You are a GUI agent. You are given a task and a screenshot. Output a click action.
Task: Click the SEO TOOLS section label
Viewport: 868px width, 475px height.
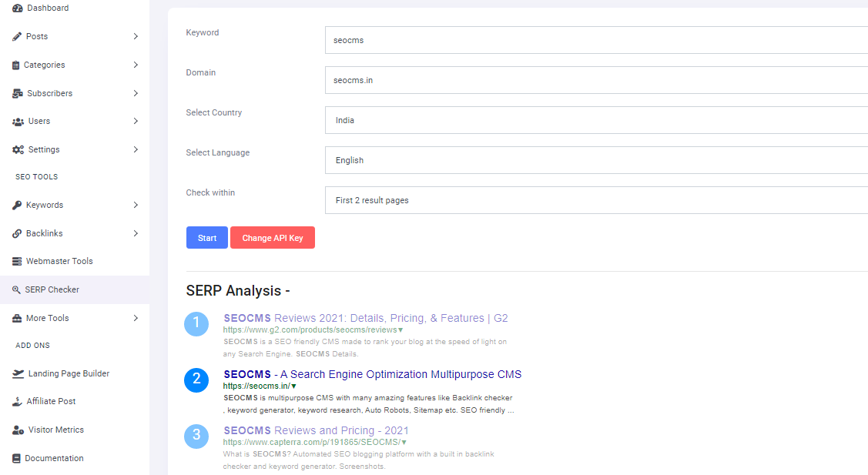36,177
